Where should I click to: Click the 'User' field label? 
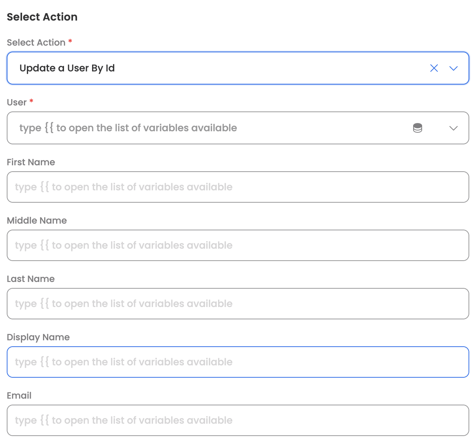pos(17,102)
